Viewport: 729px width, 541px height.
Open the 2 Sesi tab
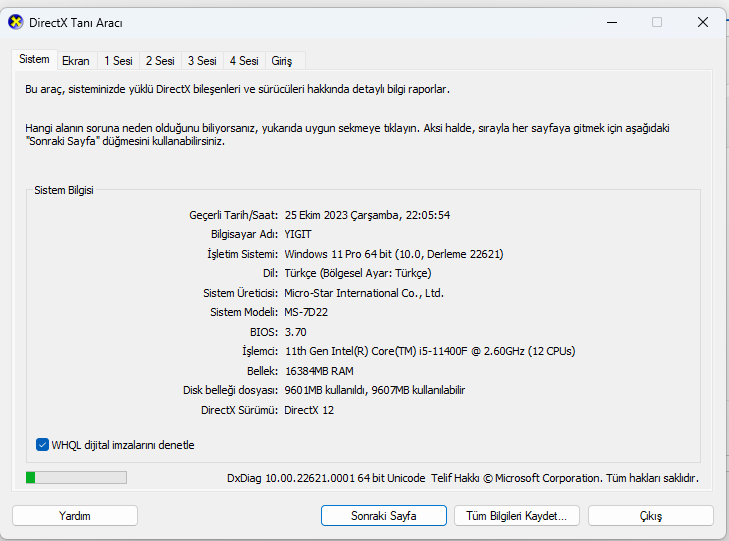[x=160, y=61]
